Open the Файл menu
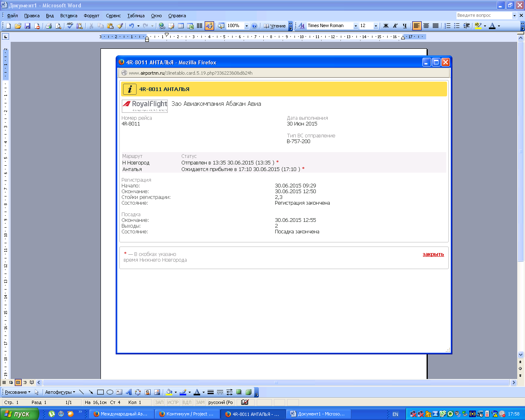The width and height of the screenshot is (525, 420). coord(12,16)
